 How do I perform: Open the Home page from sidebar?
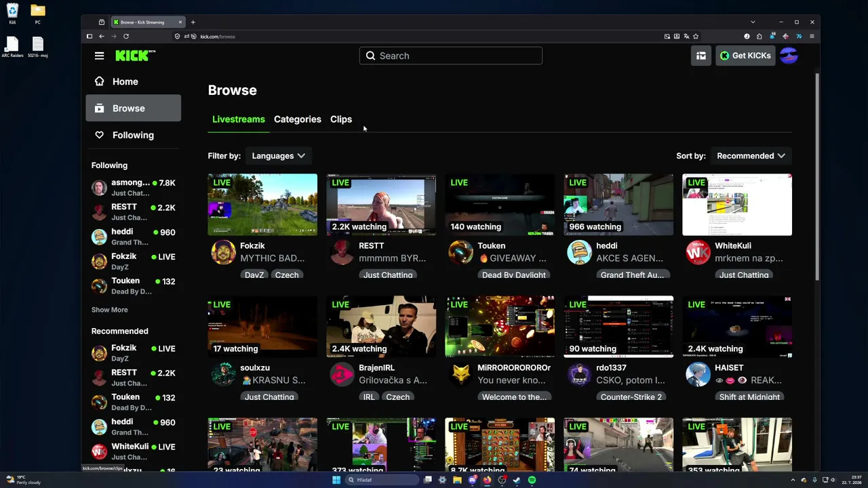click(133, 81)
